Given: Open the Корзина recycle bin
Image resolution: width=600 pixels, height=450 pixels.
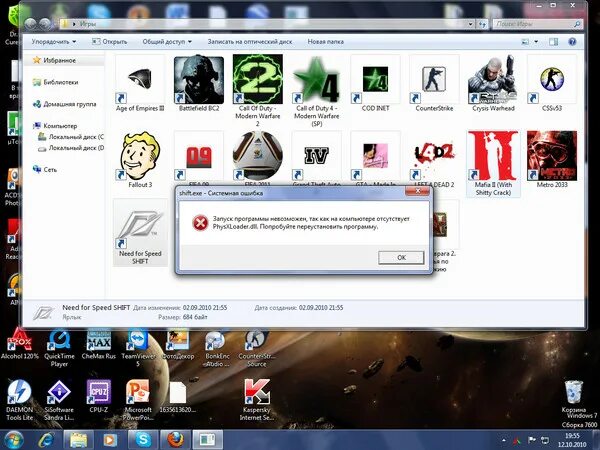Looking at the screenshot, I should coord(574,396).
